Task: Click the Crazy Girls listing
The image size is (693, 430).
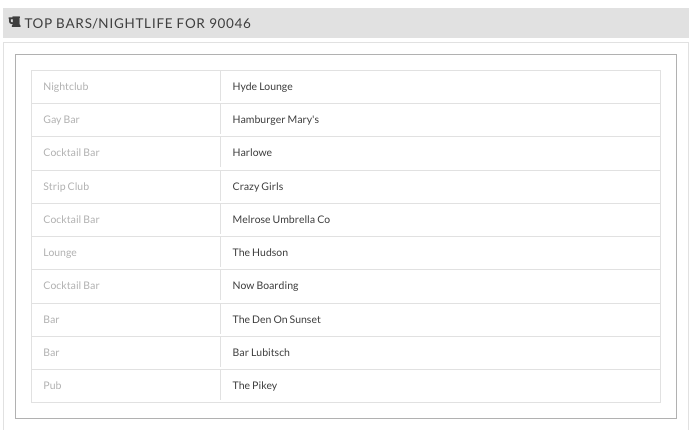Action: point(258,186)
